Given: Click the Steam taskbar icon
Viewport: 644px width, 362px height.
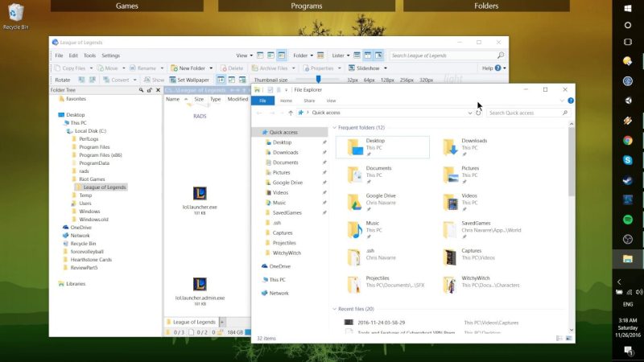Looking at the screenshot, I should pos(627,180).
